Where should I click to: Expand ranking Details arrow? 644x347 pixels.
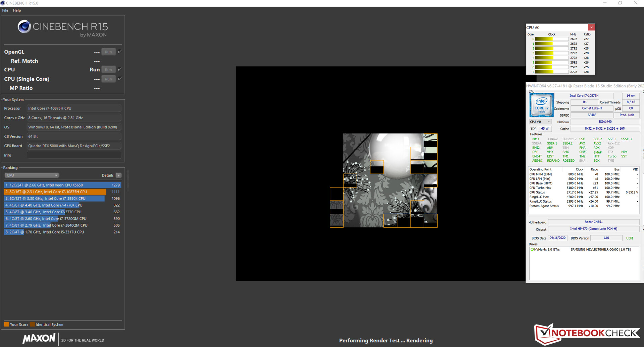pos(118,175)
